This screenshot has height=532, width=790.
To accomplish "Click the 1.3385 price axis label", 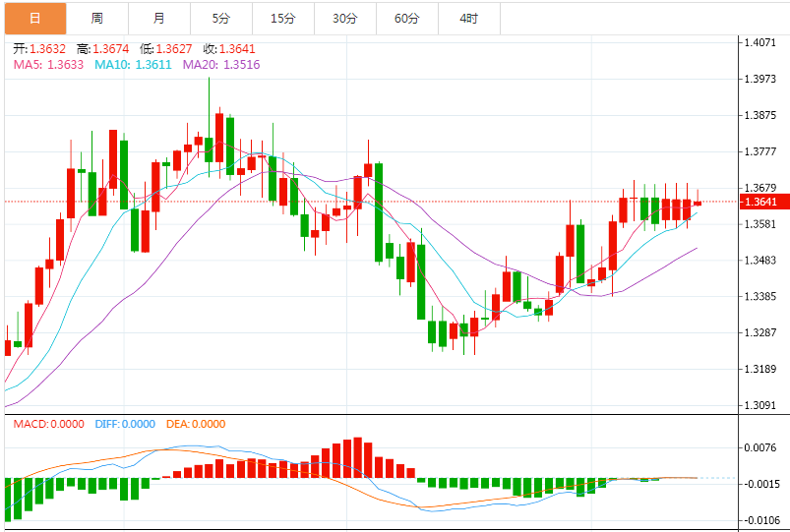I will [x=760, y=296].
